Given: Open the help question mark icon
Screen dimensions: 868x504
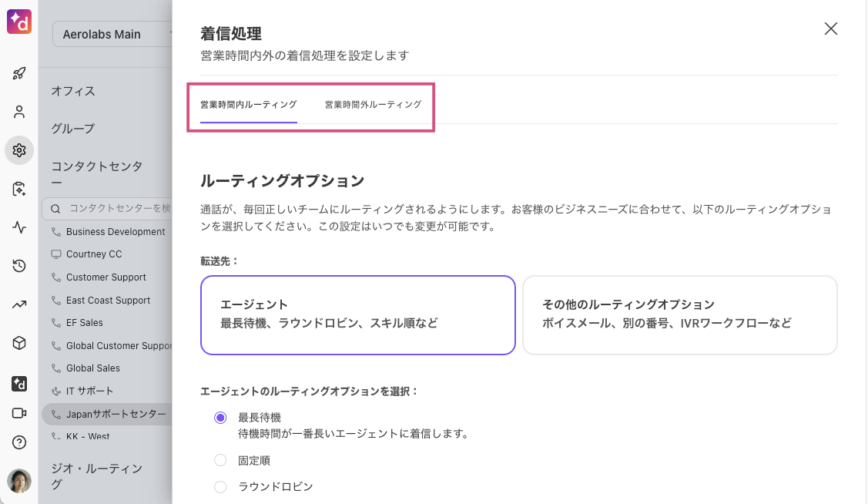Looking at the screenshot, I should click(18, 442).
